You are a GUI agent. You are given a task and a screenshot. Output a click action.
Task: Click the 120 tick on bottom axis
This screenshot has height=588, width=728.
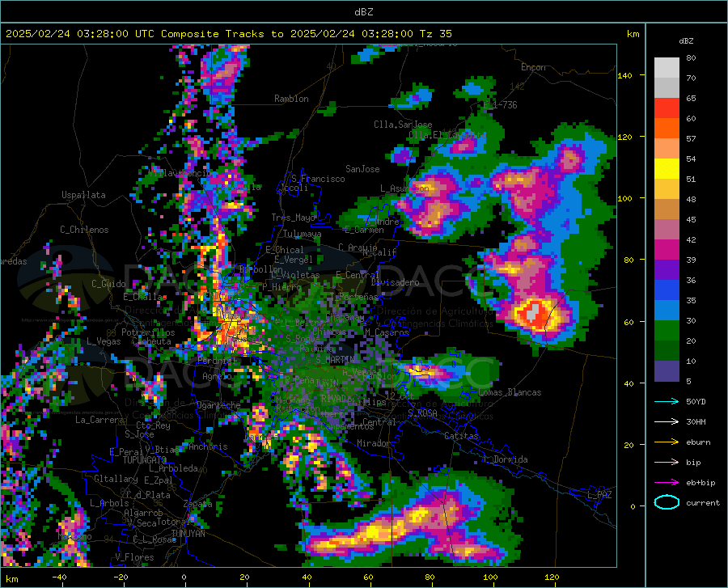(552, 577)
